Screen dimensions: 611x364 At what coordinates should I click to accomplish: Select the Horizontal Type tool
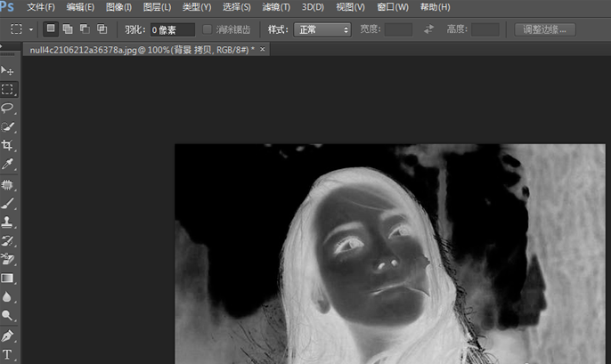[7, 354]
